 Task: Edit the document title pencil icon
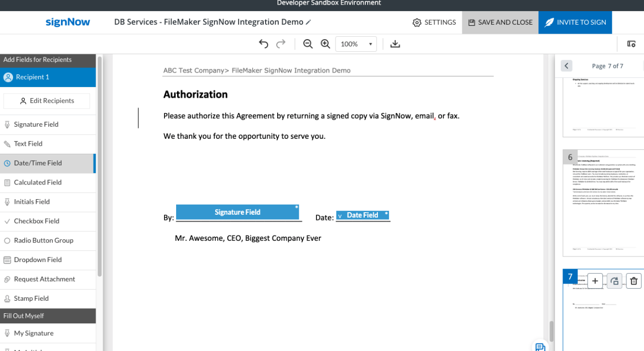[308, 22]
